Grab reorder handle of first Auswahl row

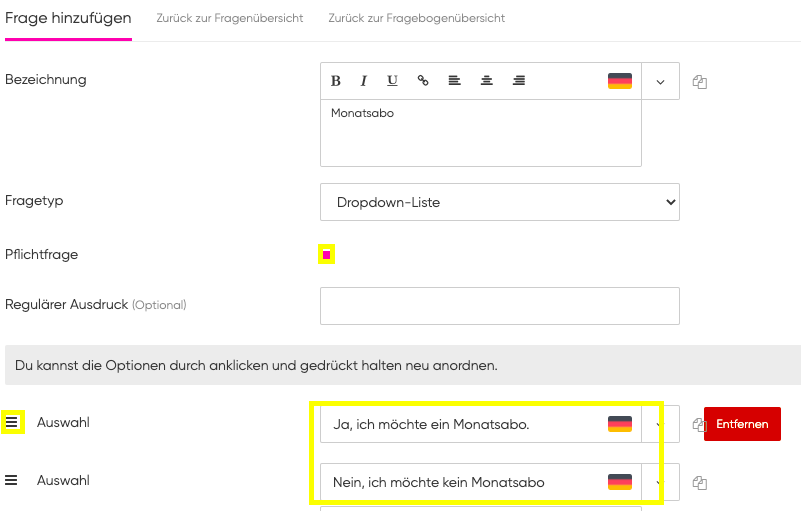click(12, 422)
